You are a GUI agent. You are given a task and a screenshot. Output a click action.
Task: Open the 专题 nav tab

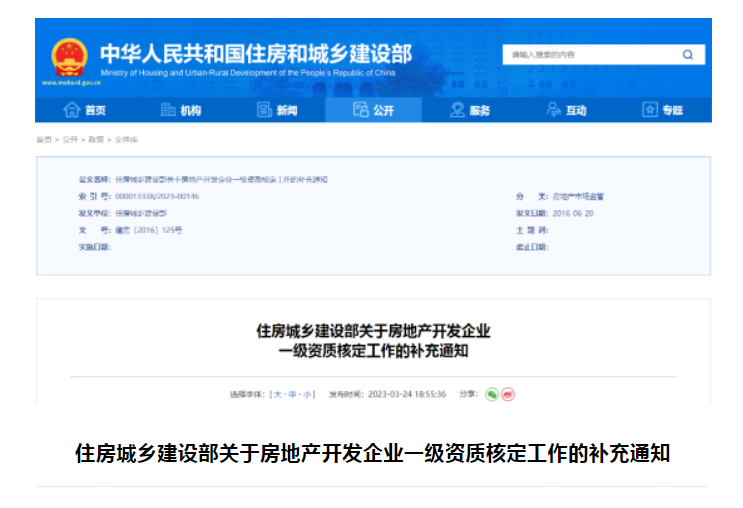(x=663, y=110)
